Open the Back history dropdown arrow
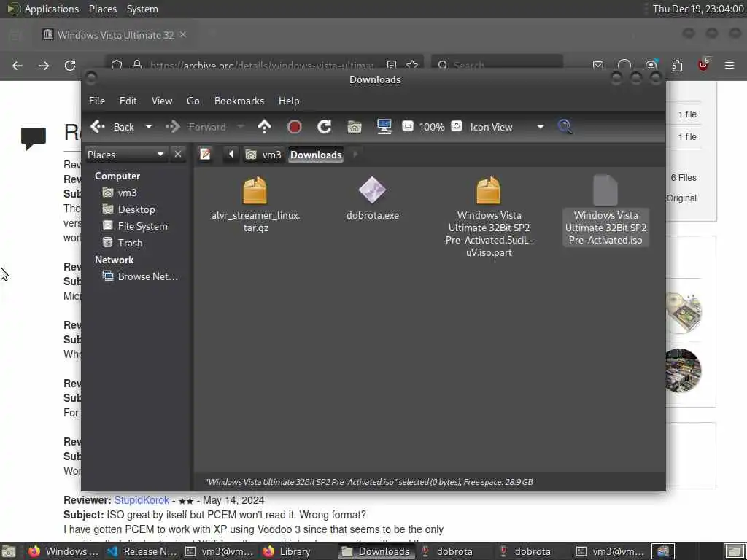Image resolution: width=747 pixels, height=560 pixels. click(x=149, y=127)
